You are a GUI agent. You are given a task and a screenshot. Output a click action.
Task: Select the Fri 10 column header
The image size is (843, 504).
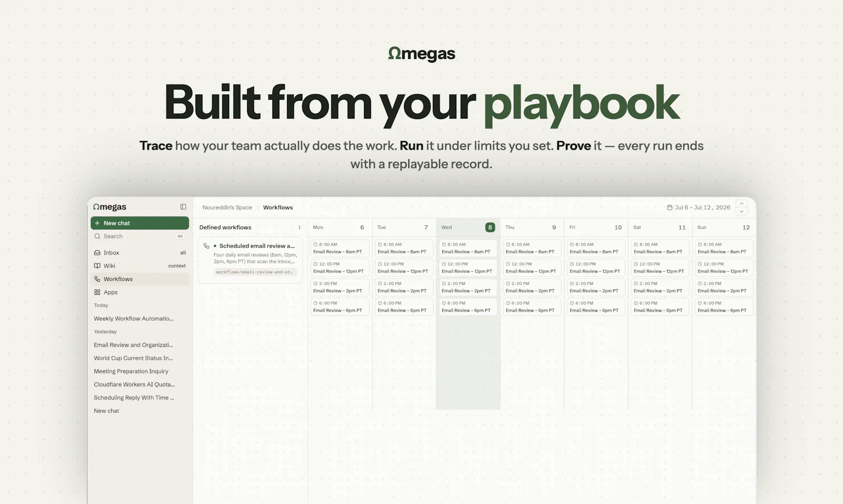click(x=596, y=228)
